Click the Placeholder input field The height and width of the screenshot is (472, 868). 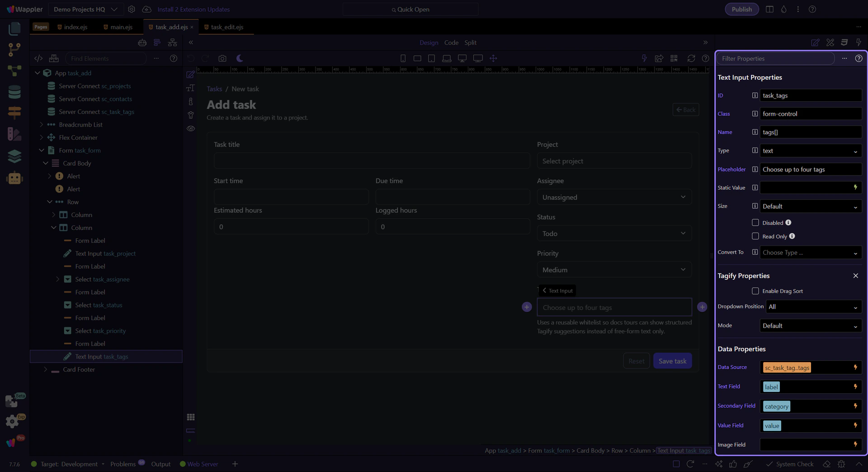coord(810,170)
